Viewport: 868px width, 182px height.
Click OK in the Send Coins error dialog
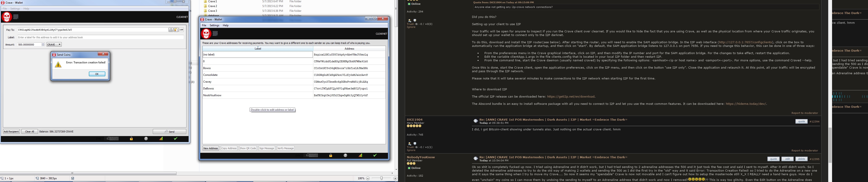coord(97,74)
